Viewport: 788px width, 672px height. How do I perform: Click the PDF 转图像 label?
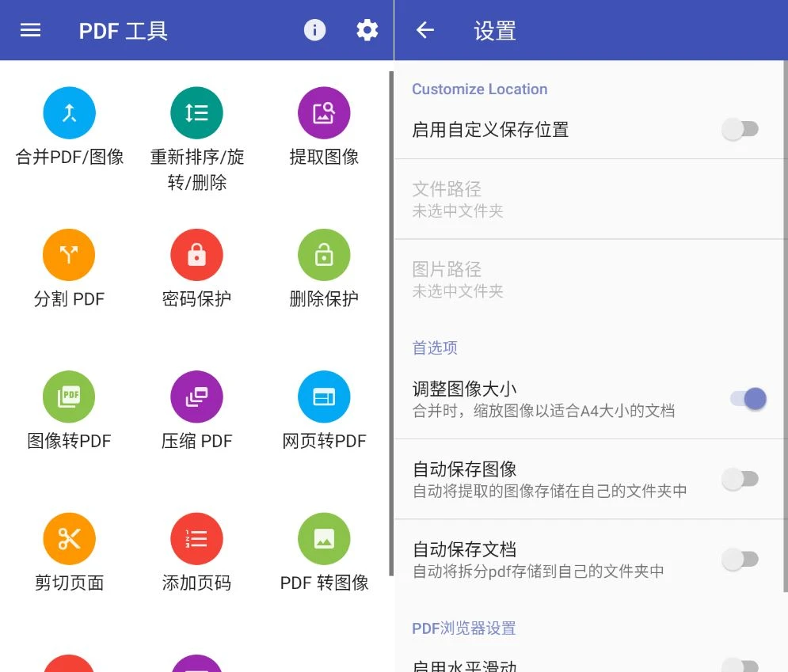click(324, 583)
